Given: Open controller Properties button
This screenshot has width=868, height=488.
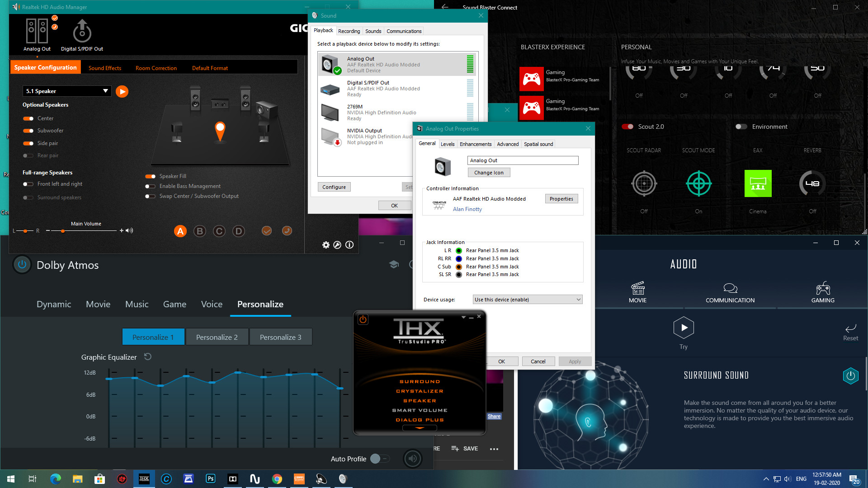Looking at the screenshot, I should coord(561,199).
